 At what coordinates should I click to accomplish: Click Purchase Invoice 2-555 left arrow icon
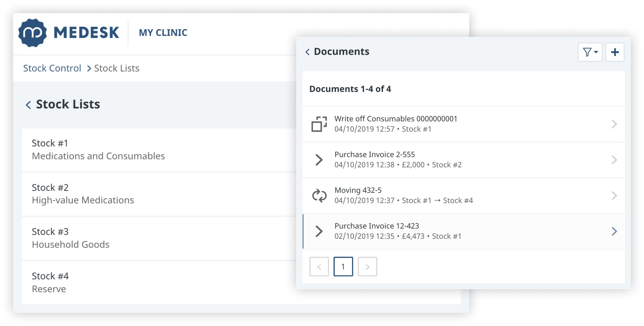(319, 160)
